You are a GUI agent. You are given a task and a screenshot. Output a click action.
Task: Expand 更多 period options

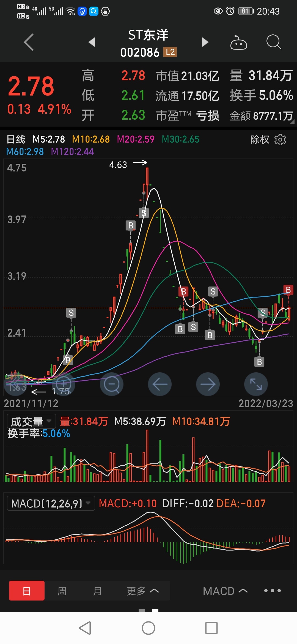143,591
